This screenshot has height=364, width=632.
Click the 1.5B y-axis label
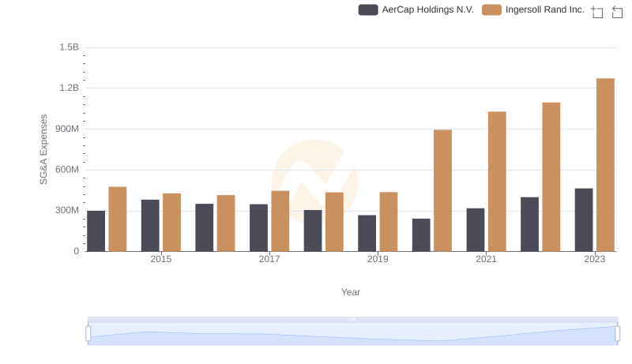pos(70,47)
